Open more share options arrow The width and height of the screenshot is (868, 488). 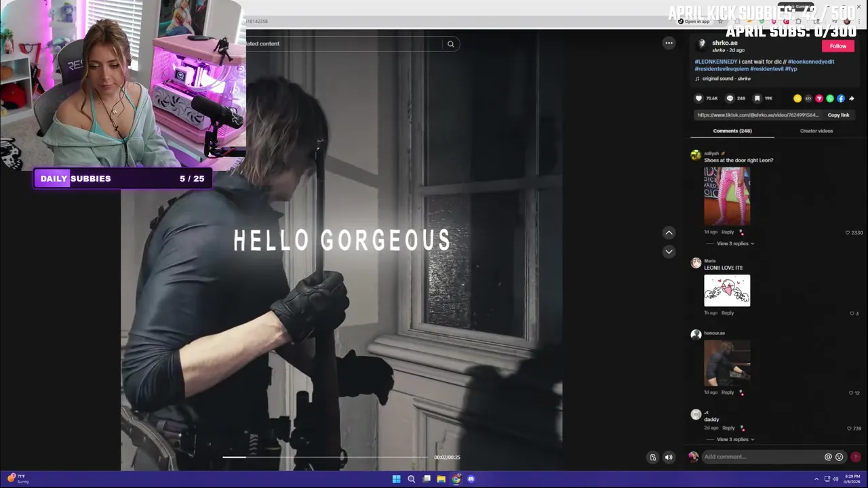(852, 98)
